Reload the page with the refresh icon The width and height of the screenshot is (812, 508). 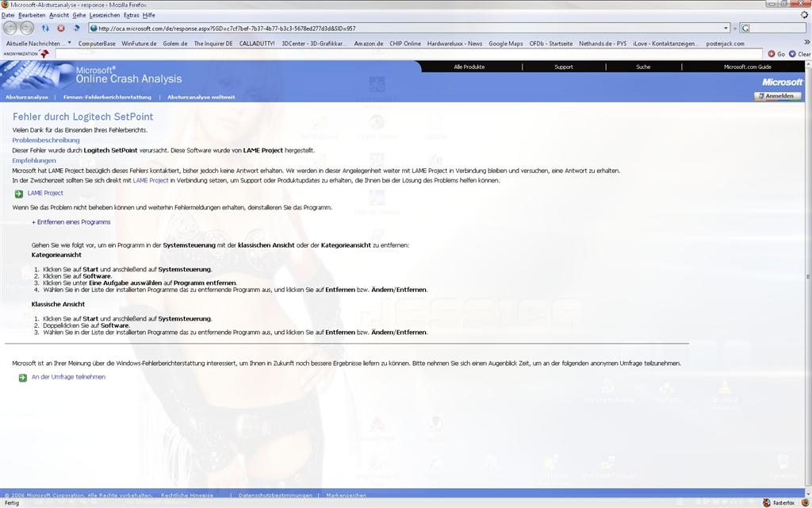coord(45,28)
